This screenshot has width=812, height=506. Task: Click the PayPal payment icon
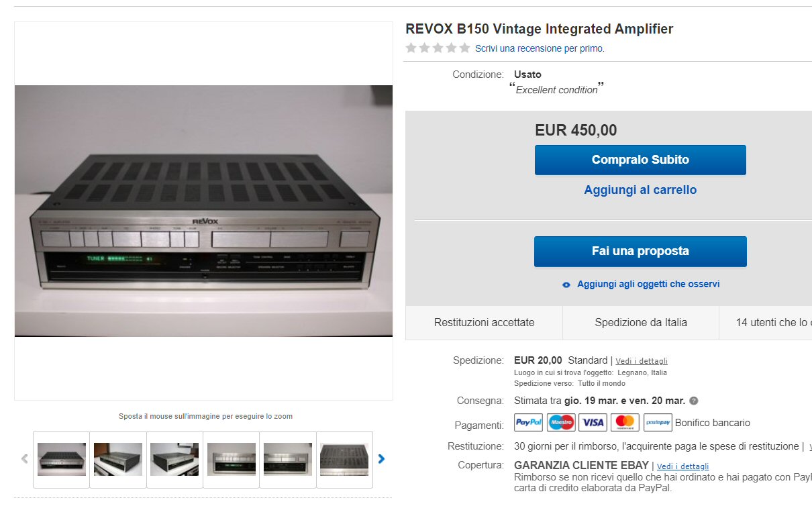click(528, 422)
